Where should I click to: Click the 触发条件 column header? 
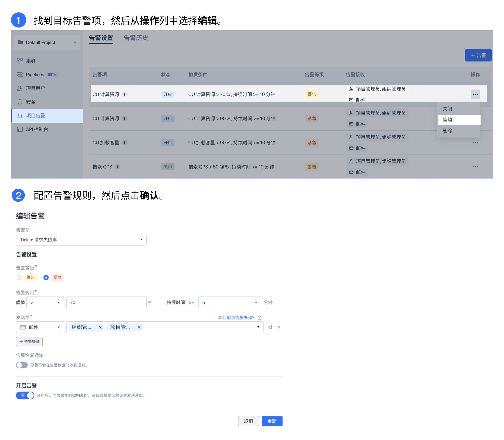[x=198, y=74]
